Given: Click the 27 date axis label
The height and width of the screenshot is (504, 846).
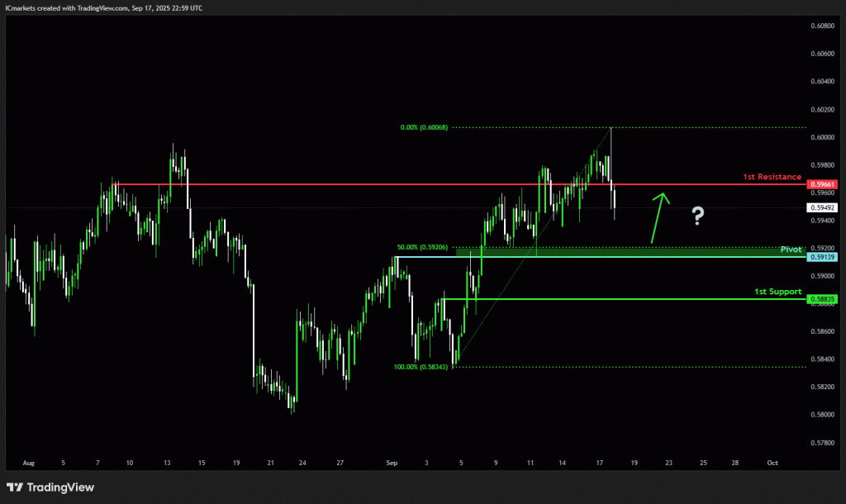Looking at the screenshot, I should point(340,463).
